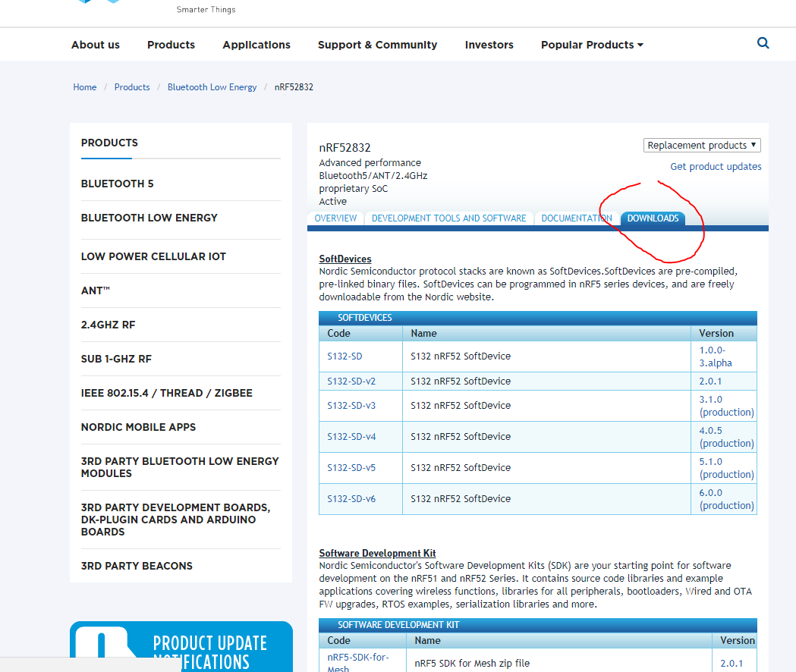This screenshot has width=796, height=672.
Task: Open Bluetooth Low Energy breadcrumb link
Action: (x=212, y=86)
